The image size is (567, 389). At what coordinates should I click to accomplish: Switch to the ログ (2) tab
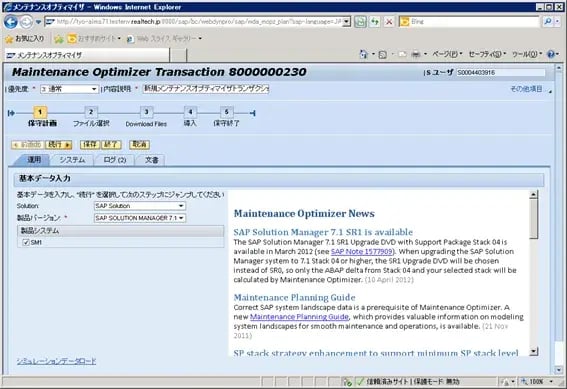pos(115,160)
